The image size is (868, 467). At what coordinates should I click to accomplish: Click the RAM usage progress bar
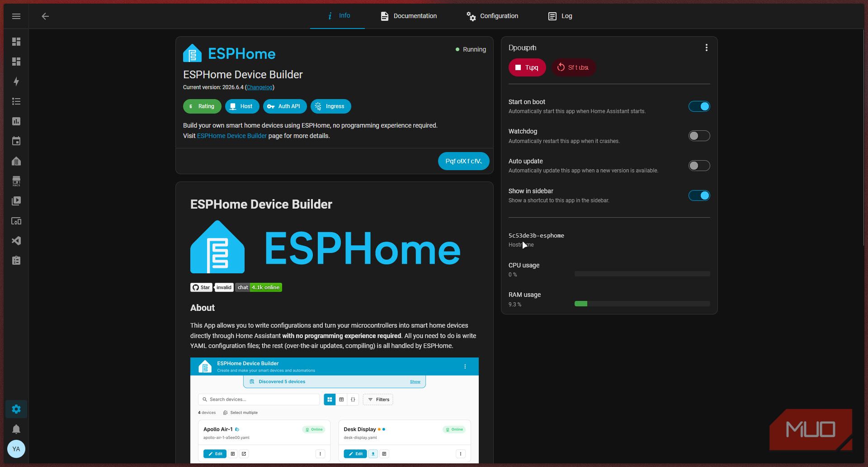[642, 304]
